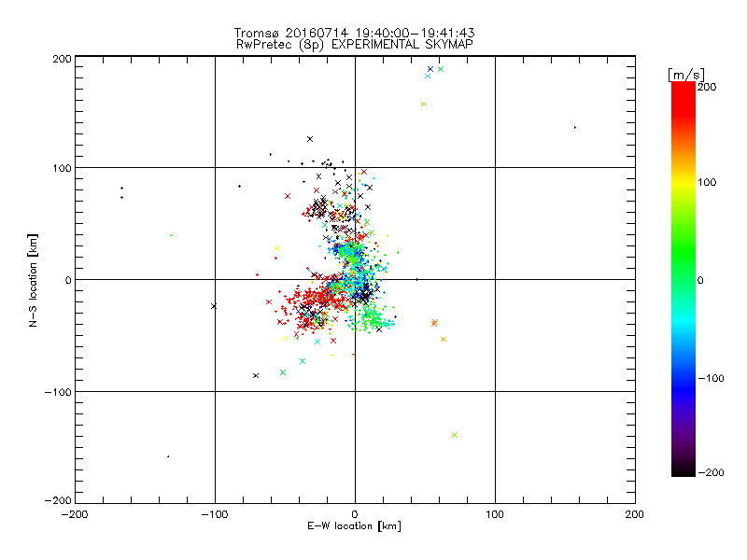This screenshot has width=747, height=560.
Task: Click the green zero band of the colorbar
Action: click(684, 279)
